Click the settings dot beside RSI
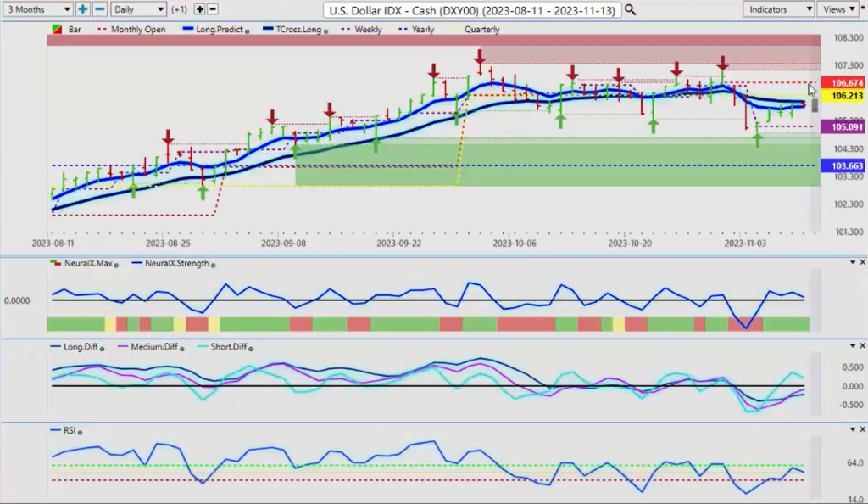This screenshot has height=504, width=868. tap(80, 432)
